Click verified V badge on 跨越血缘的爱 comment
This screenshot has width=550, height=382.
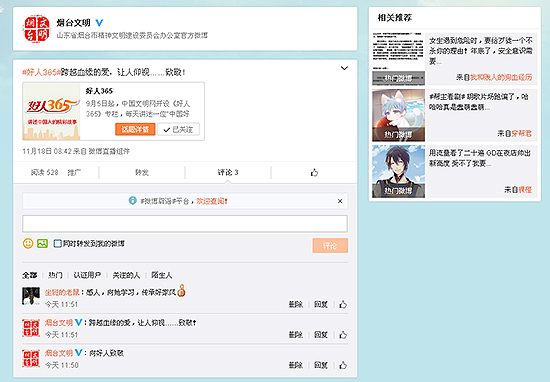(x=79, y=322)
